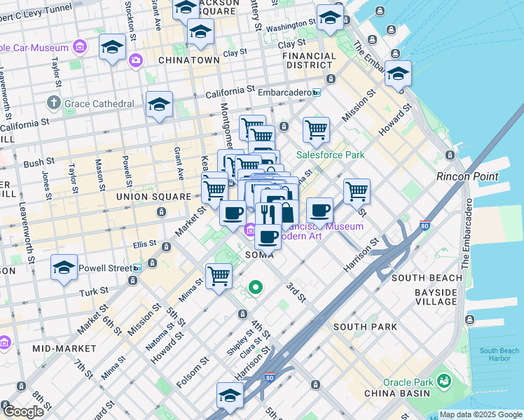Click the MID-MARKET neighborhood label

click(64, 349)
